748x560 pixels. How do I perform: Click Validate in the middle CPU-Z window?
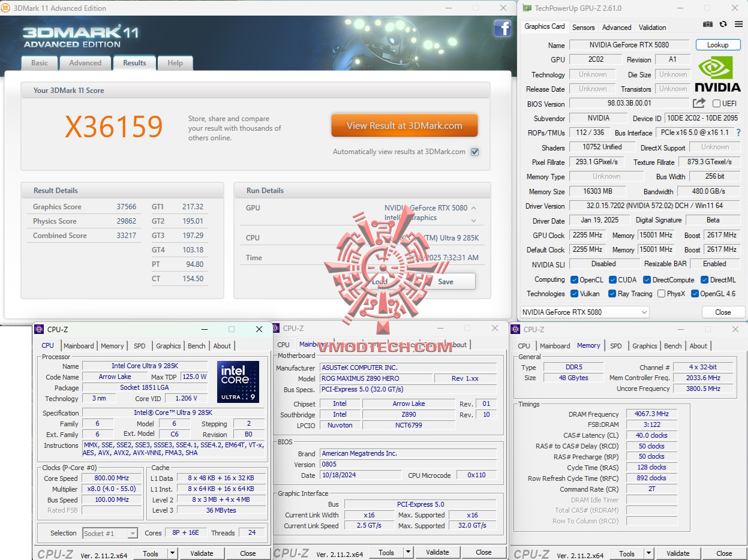437,552
